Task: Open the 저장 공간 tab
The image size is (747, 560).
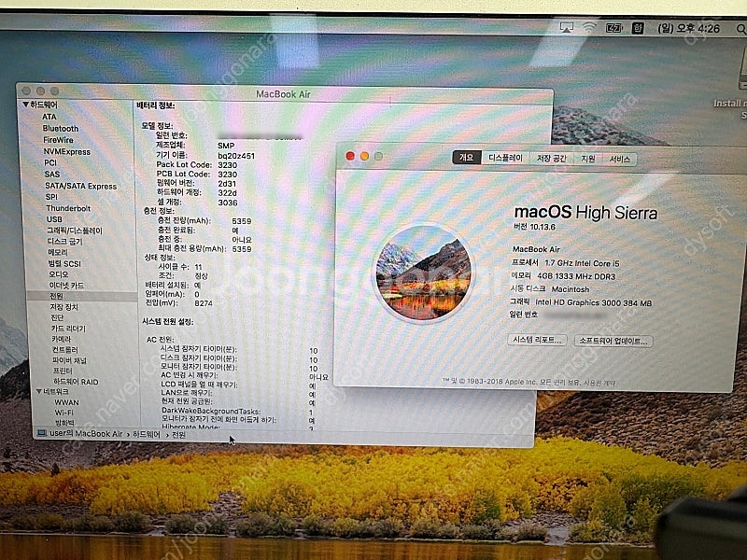Action: pyautogui.click(x=551, y=159)
